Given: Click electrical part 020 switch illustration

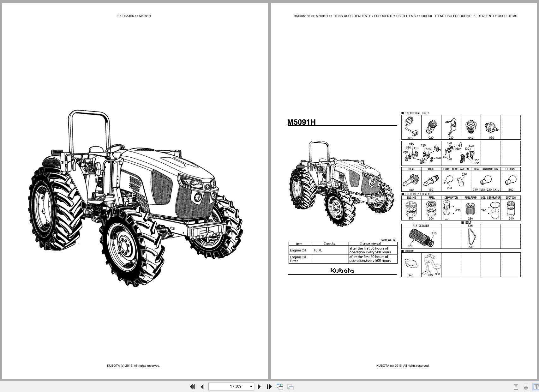Looking at the screenshot, I should [x=431, y=127].
